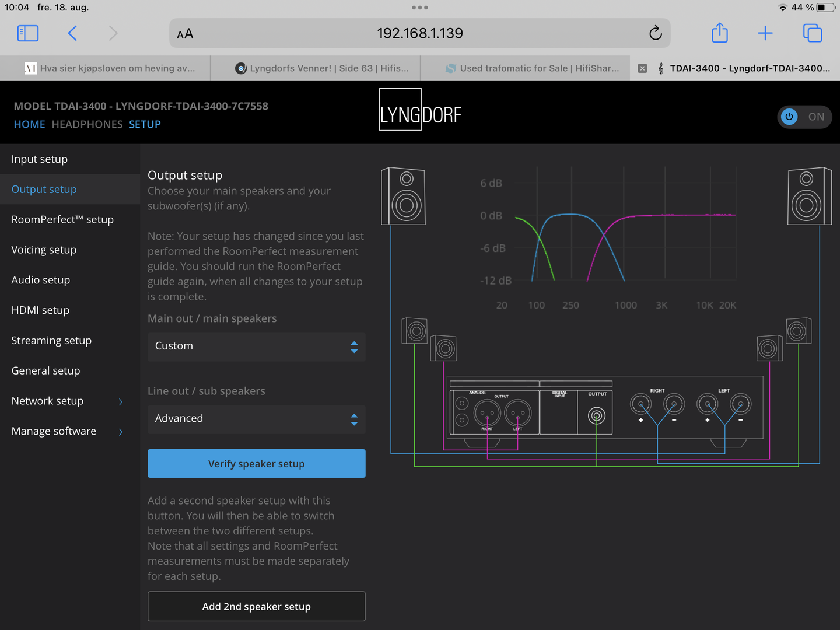
Task: Click the Lyngdorf logo
Action: [420, 110]
